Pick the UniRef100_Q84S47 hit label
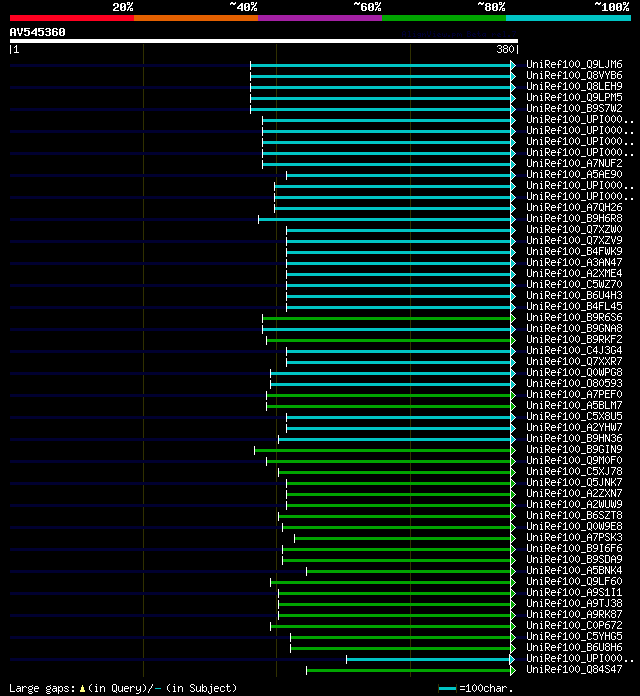 tap(574, 669)
